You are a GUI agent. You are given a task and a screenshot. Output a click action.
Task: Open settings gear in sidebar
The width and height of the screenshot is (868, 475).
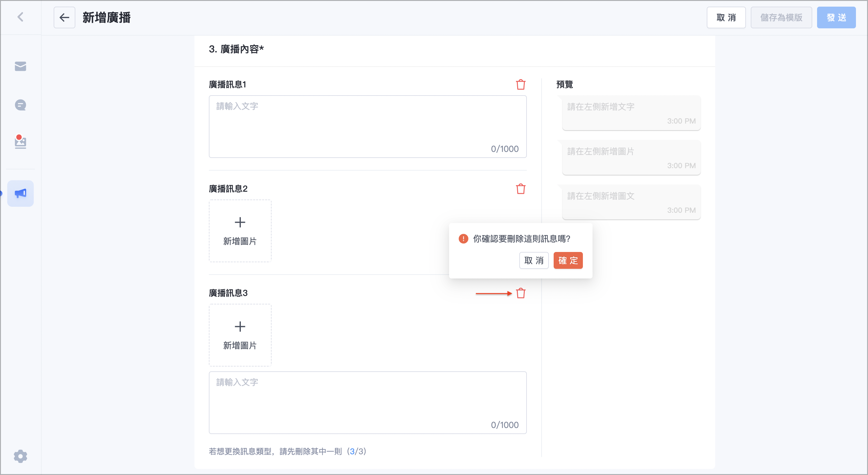click(20, 456)
